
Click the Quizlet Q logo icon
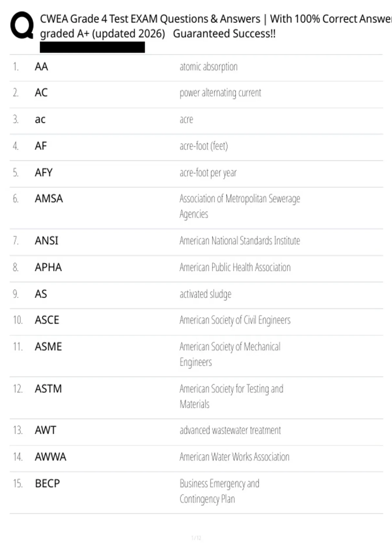[22, 25]
